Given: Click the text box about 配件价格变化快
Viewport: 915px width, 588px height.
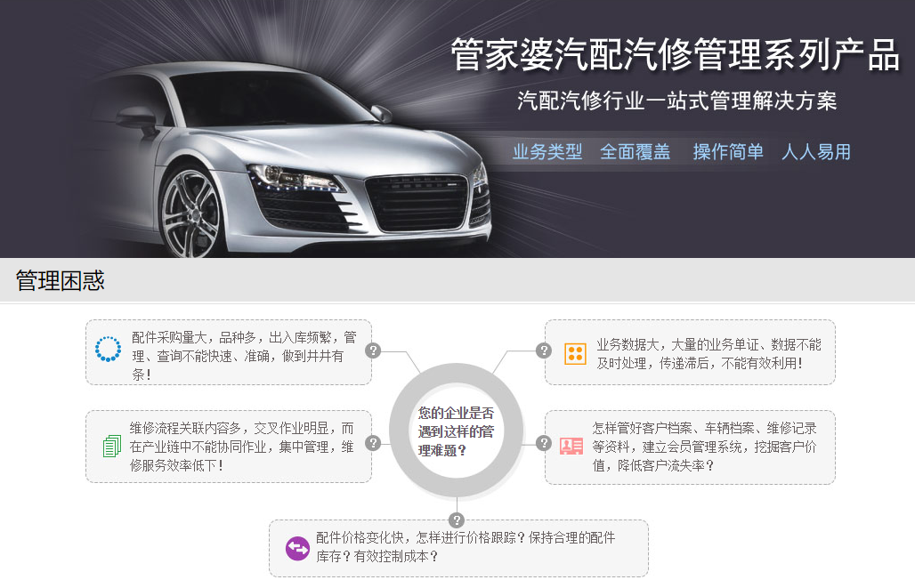Looking at the screenshot, I should click(458, 548).
